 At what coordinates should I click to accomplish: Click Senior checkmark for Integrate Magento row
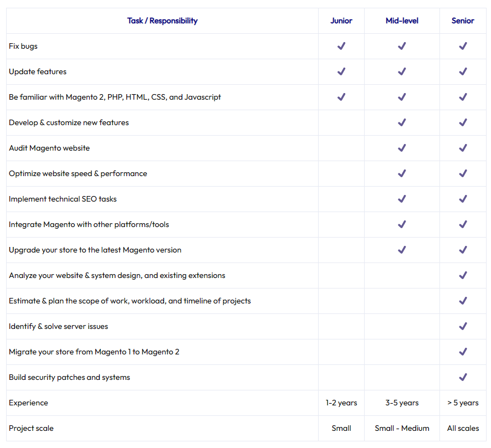pyautogui.click(x=463, y=225)
